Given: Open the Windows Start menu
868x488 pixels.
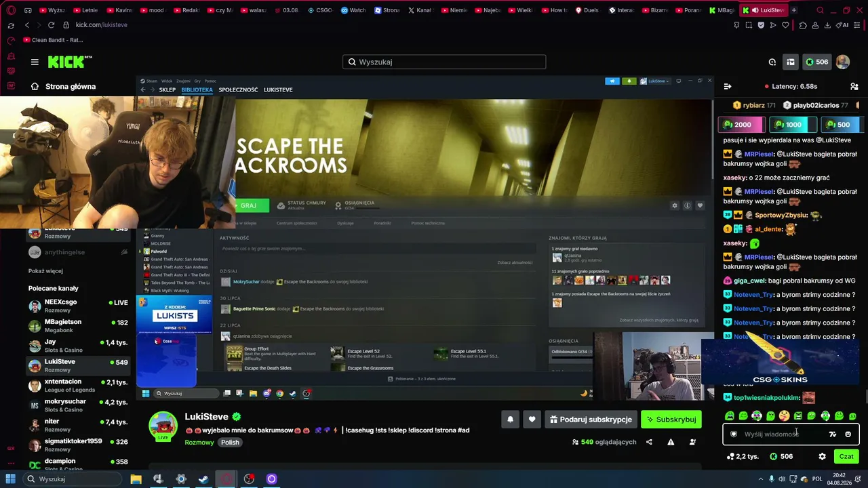Looking at the screenshot, I should [x=11, y=479].
